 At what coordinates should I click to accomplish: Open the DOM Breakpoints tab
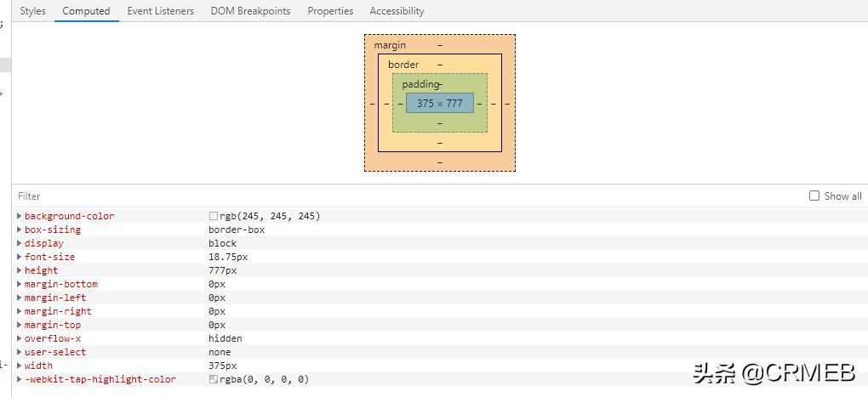(250, 11)
